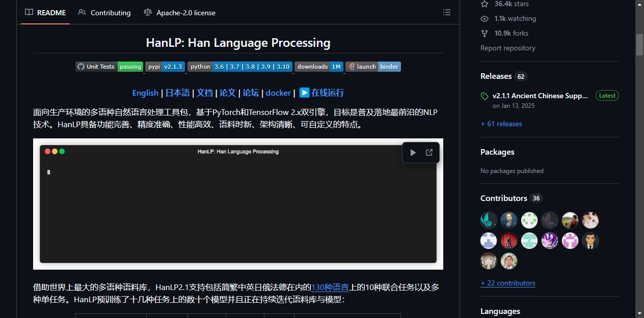Open the English README link
The image size is (644, 318).
145,93
